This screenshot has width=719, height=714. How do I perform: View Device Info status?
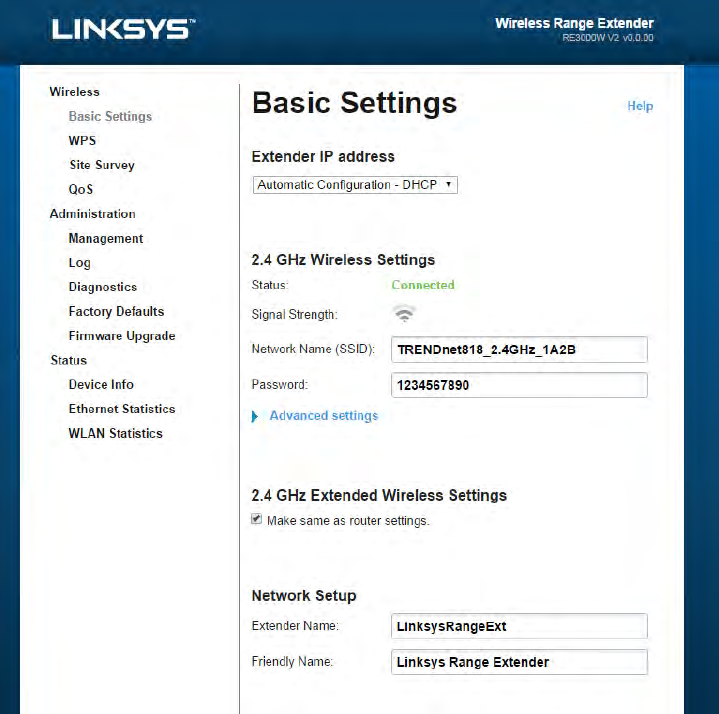(101, 384)
